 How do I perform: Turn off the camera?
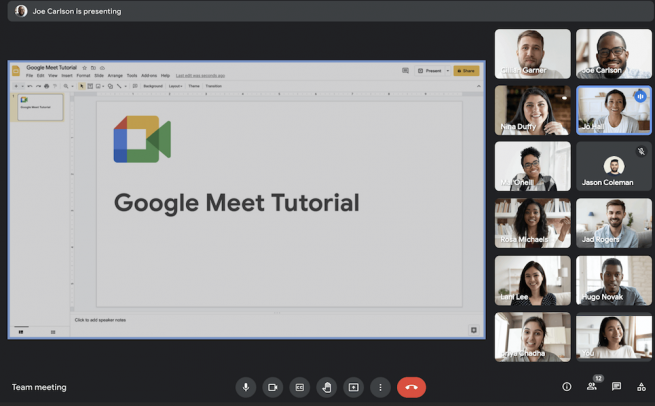click(x=273, y=387)
